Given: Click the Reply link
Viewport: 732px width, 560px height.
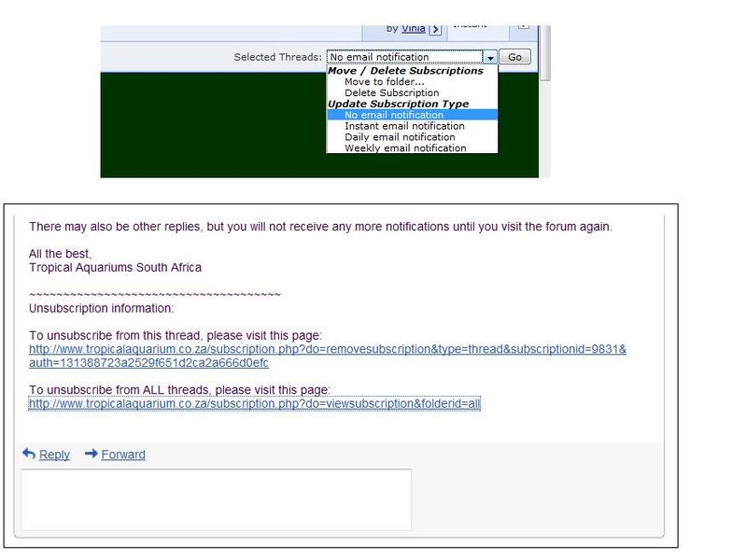Looking at the screenshot, I should [x=54, y=455].
